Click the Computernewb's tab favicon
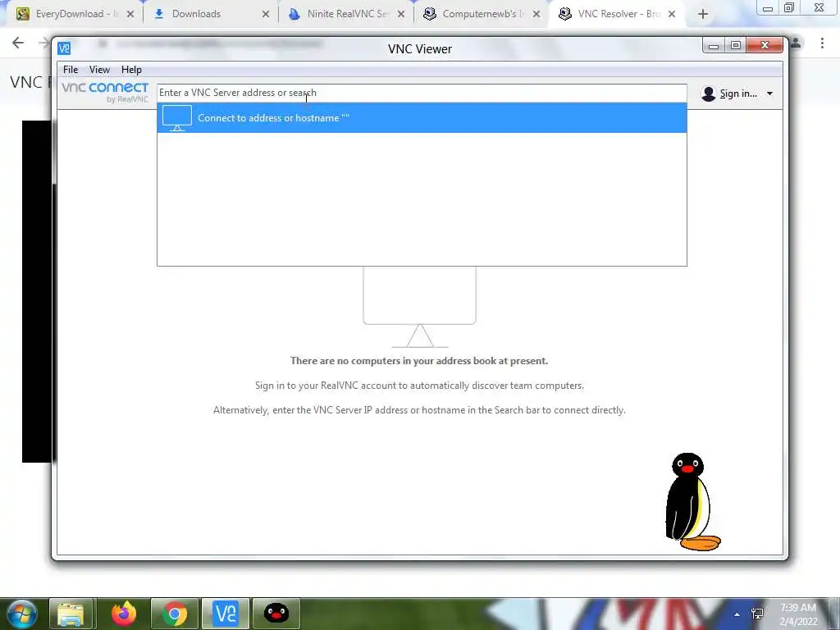 tap(430, 14)
